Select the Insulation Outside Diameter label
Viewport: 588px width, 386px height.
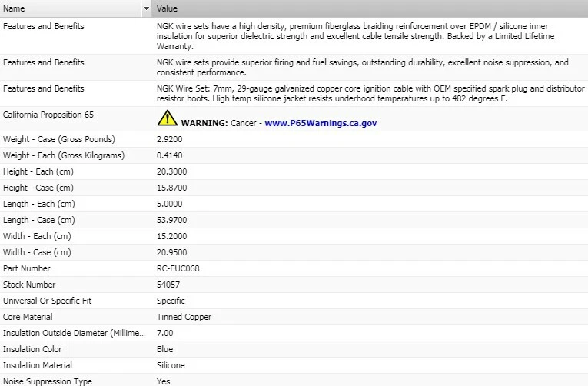75,333
